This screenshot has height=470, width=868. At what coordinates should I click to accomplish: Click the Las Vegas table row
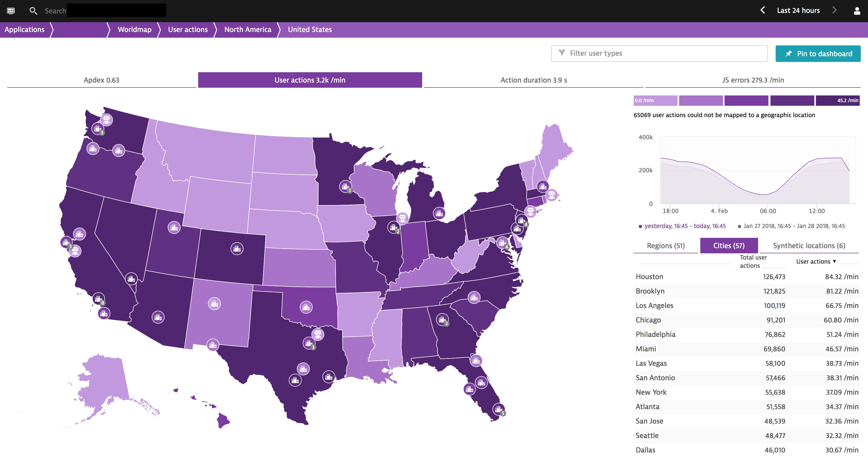(x=747, y=363)
